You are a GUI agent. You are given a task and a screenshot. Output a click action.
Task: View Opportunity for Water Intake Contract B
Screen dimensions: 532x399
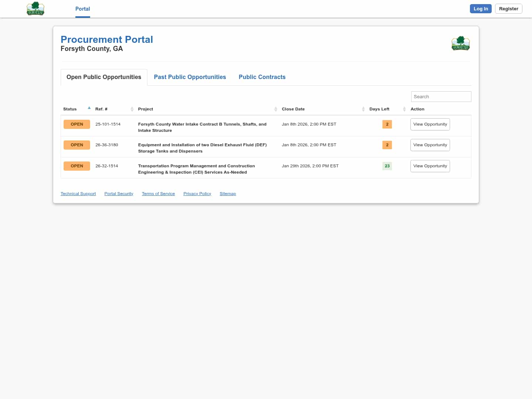click(430, 124)
